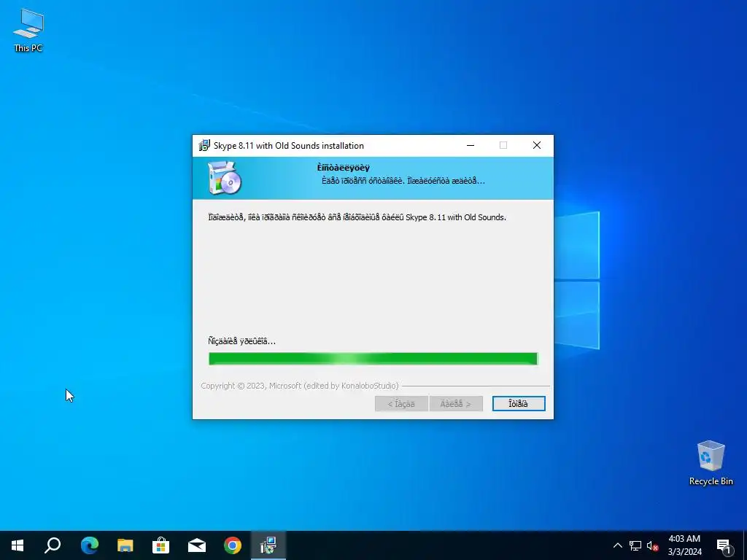Open the clock showing 4:03 AM
The image size is (747, 560).
coord(684,545)
